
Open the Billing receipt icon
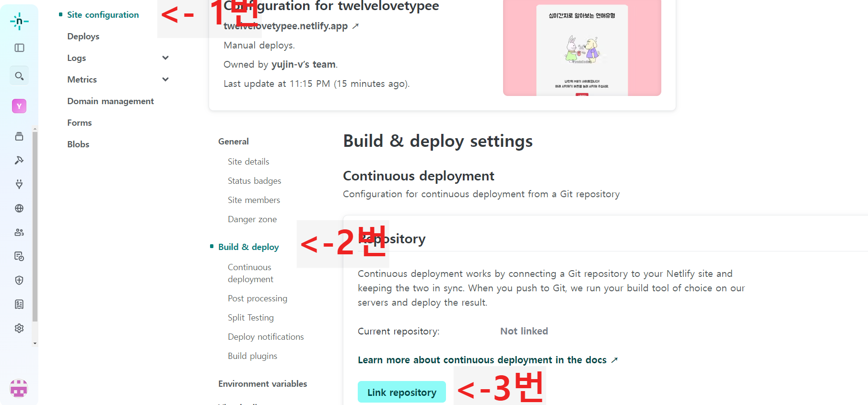click(x=19, y=304)
